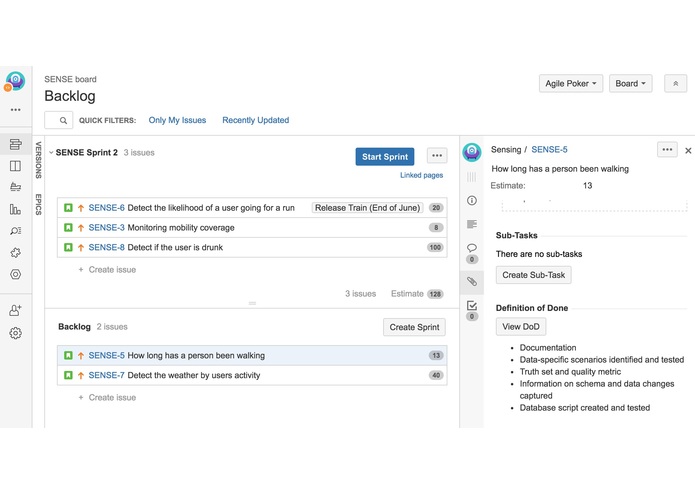Filter by Only My Issues
Viewport: 695px width, 494px height.
click(x=177, y=120)
